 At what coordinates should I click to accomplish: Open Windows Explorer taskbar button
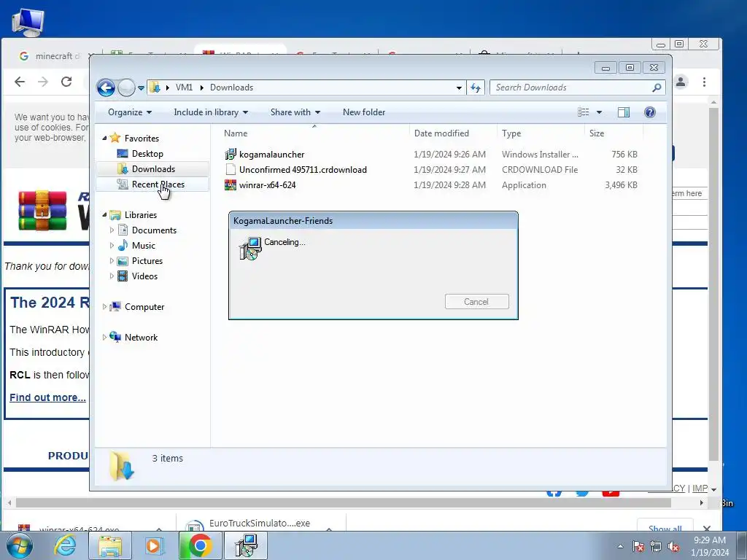pos(110,545)
